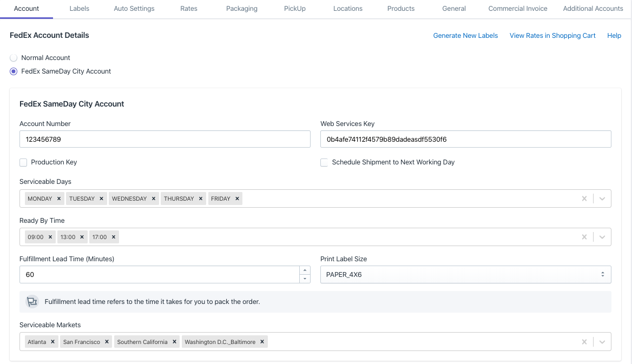Switch to the PickUp tab

[295, 9]
